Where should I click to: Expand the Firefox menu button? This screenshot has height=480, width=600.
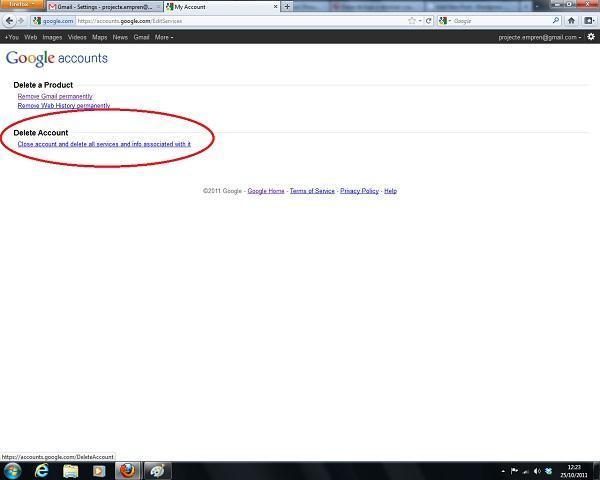21,5
